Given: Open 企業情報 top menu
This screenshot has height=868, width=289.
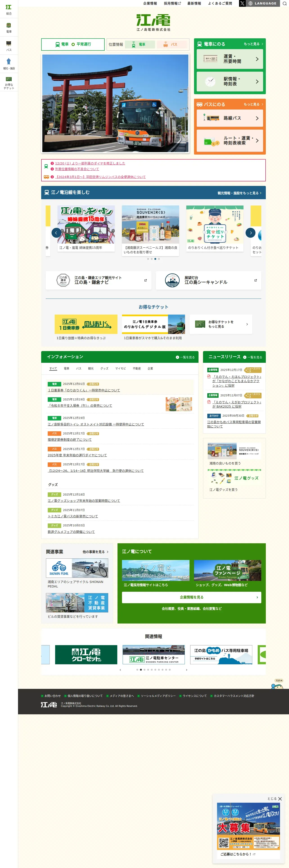Looking at the screenshot, I should 150,3.
